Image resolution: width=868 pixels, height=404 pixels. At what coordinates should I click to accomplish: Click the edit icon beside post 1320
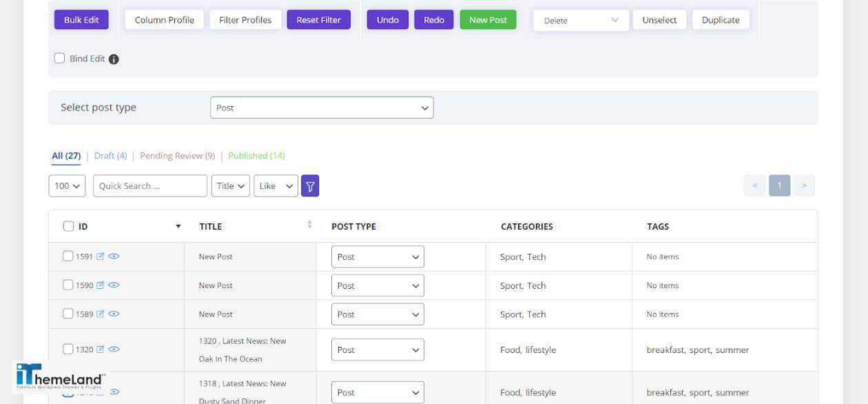tap(100, 350)
